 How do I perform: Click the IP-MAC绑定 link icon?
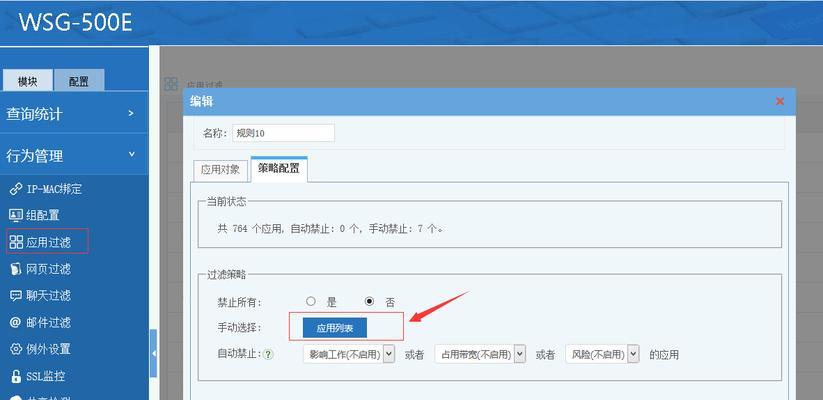[16, 190]
